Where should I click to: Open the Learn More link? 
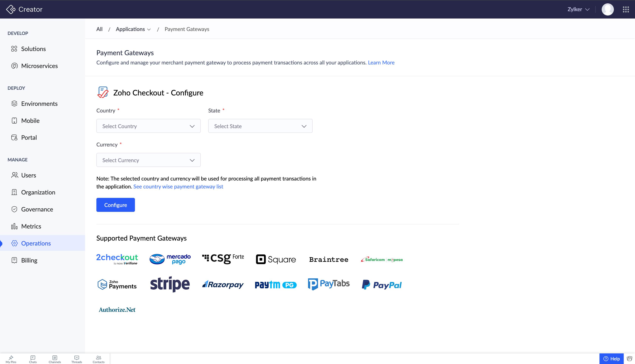click(381, 63)
